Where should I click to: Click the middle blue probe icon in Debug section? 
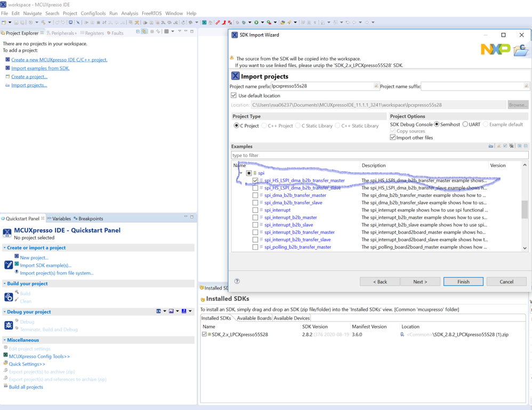tap(171, 311)
